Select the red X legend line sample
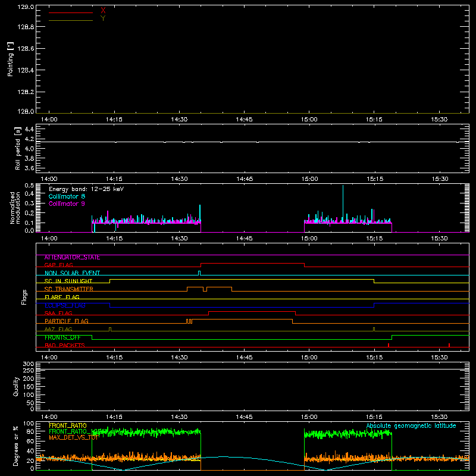Screen dimensions: 476x476 click(x=71, y=12)
